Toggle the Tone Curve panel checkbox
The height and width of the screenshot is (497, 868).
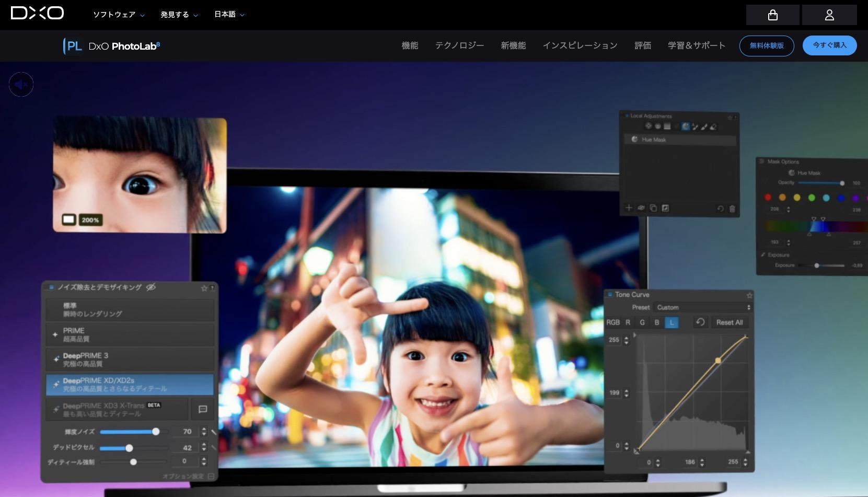610,295
